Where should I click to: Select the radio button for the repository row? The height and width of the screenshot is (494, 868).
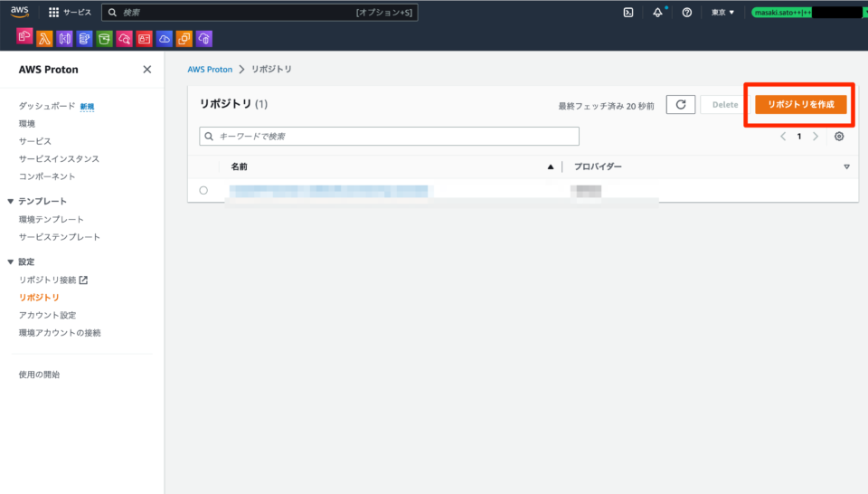pos(203,191)
